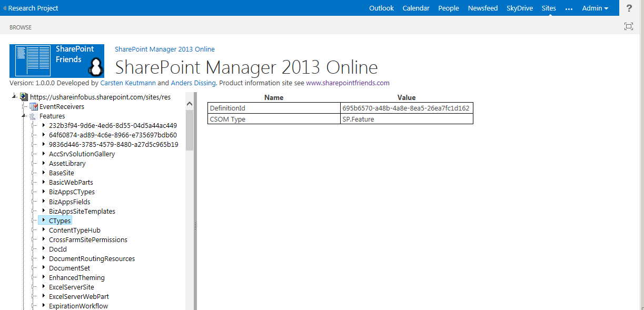Open the Anders Dissing link
This screenshot has width=644, height=310.
(x=193, y=83)
